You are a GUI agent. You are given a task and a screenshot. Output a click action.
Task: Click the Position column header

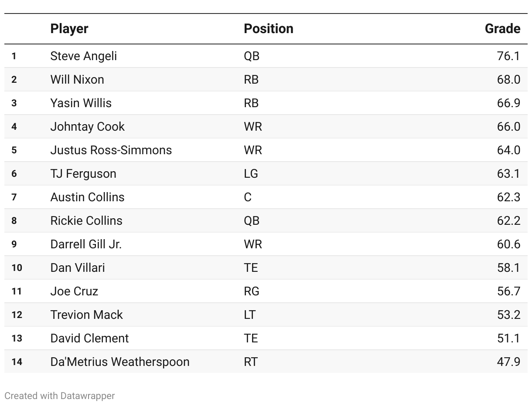point(269,29)
